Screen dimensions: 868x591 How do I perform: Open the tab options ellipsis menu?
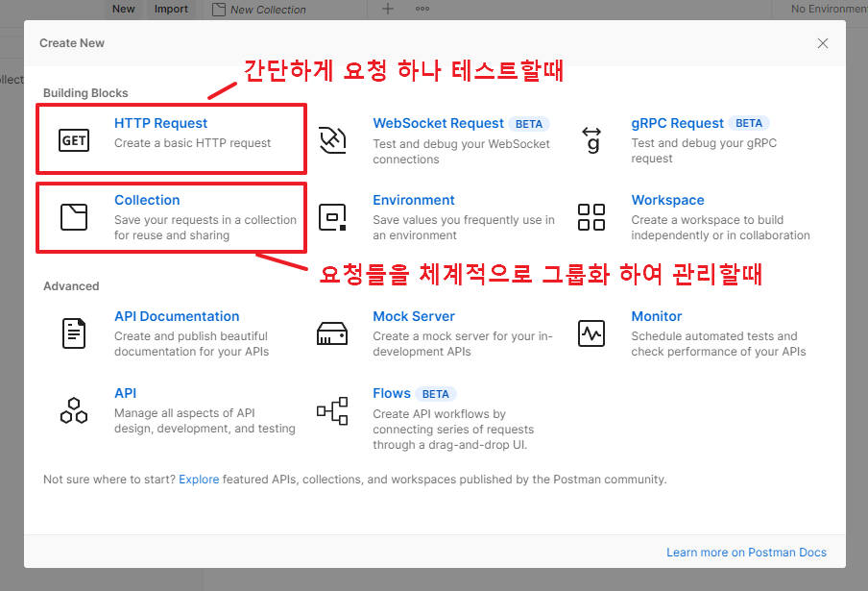(422, 9)
